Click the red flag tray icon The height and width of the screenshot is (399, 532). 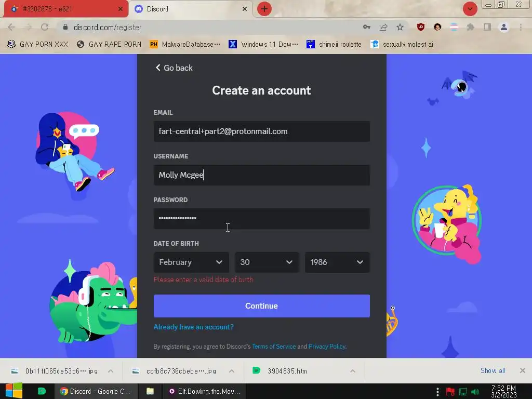[450, 392]
